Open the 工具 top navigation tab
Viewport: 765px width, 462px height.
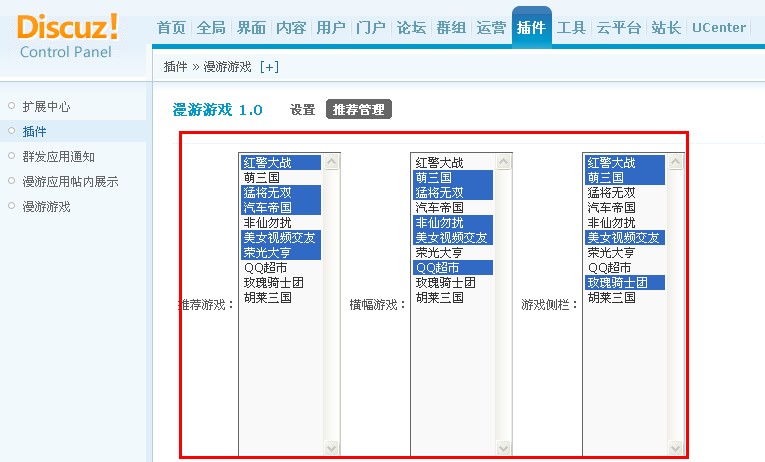(x=571, y=28)
